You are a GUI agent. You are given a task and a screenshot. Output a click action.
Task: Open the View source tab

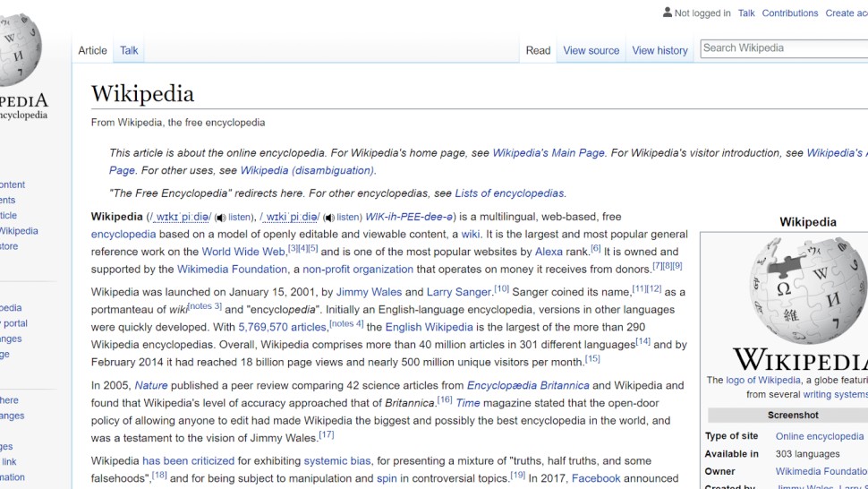pyautogui.click(x=591, y=50)
